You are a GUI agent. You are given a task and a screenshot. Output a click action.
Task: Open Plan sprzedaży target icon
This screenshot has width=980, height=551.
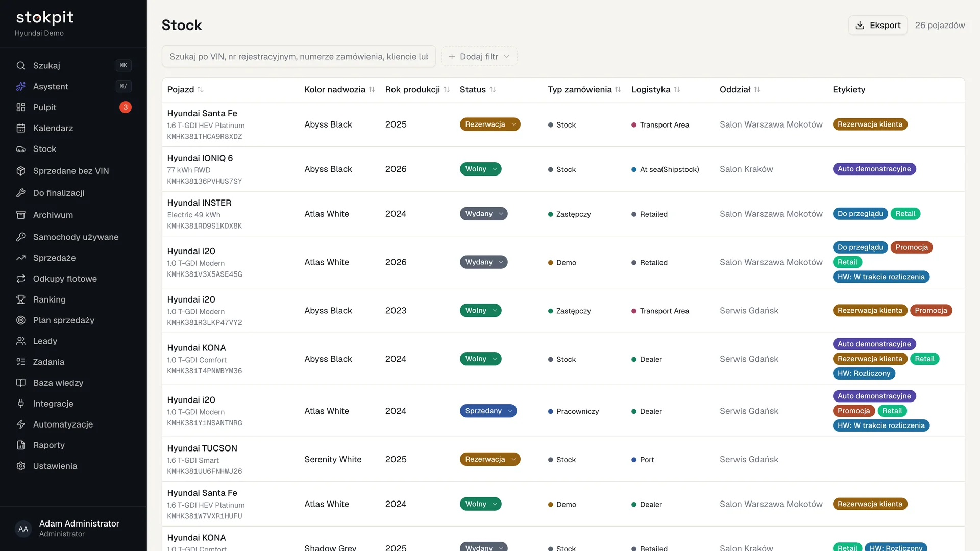coord(21,320)
